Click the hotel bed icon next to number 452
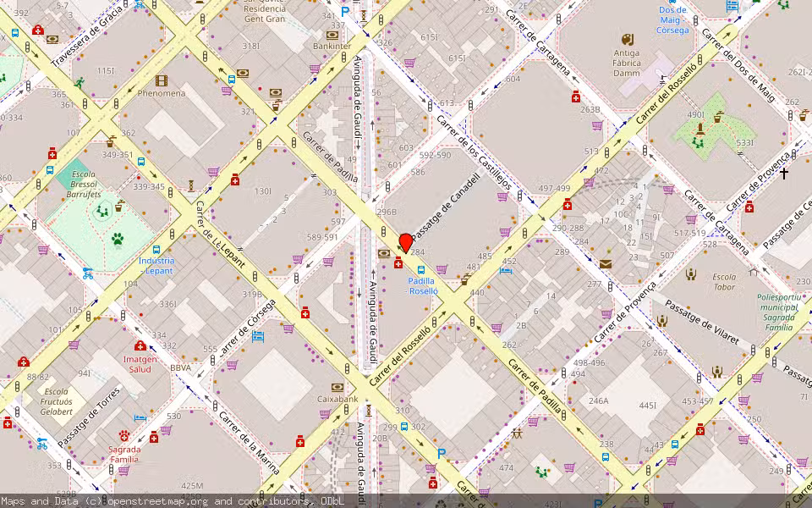This screenshot has height=508, width=812. click(506, 270)
